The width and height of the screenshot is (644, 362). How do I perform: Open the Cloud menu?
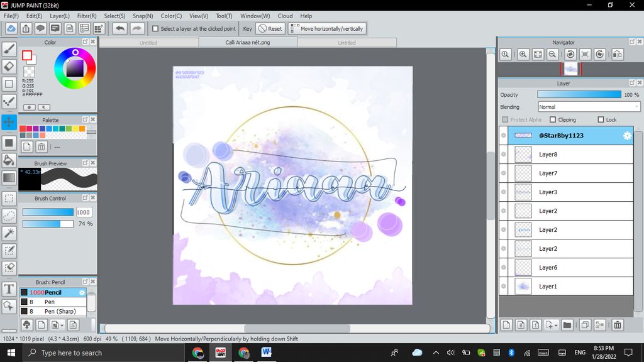[285, 16]
